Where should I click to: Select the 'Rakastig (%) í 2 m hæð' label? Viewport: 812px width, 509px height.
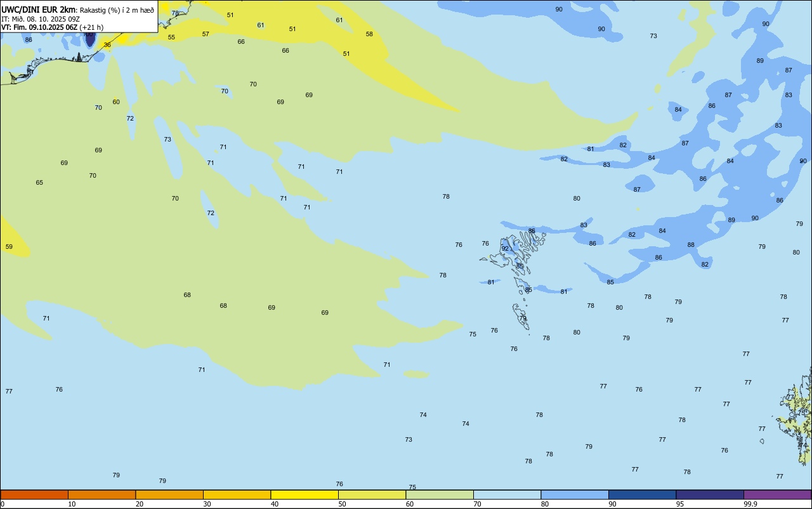117,10
